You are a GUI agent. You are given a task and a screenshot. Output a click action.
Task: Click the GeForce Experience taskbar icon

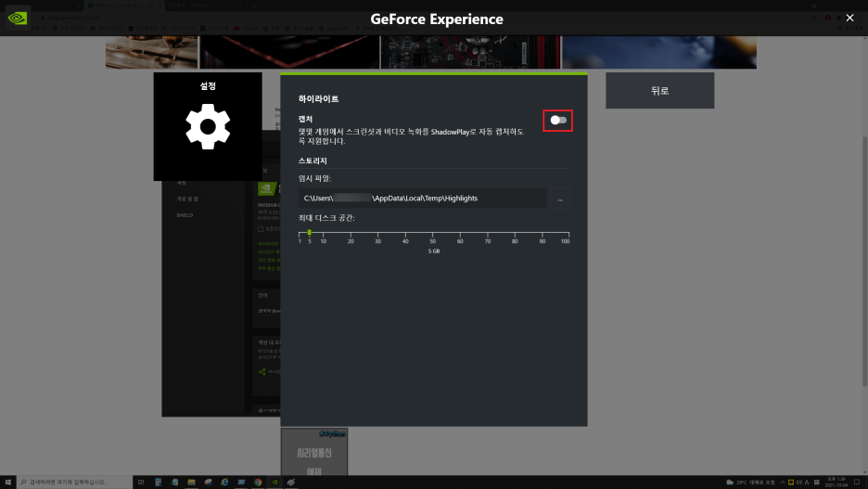click(x=274, y=483)
